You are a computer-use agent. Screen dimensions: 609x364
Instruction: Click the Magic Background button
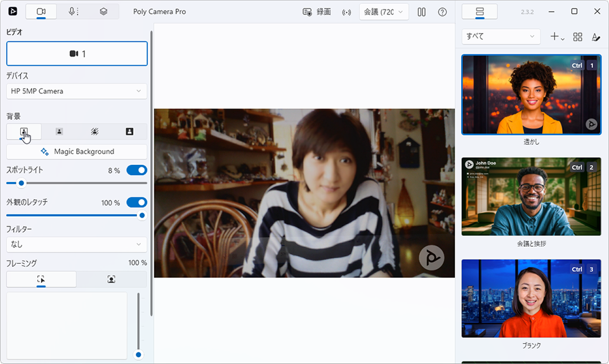pyautogui.click(x=77, y=152)
